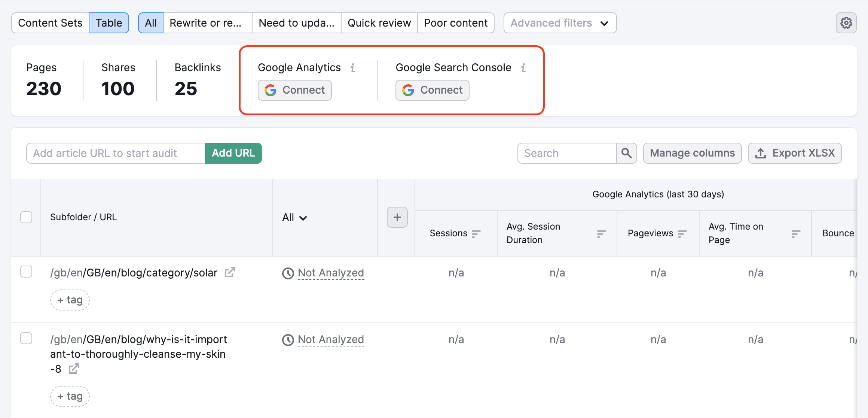Export table as XLSX
The width and height of the screenshot is (868, 418).
[x=795, y=153]
